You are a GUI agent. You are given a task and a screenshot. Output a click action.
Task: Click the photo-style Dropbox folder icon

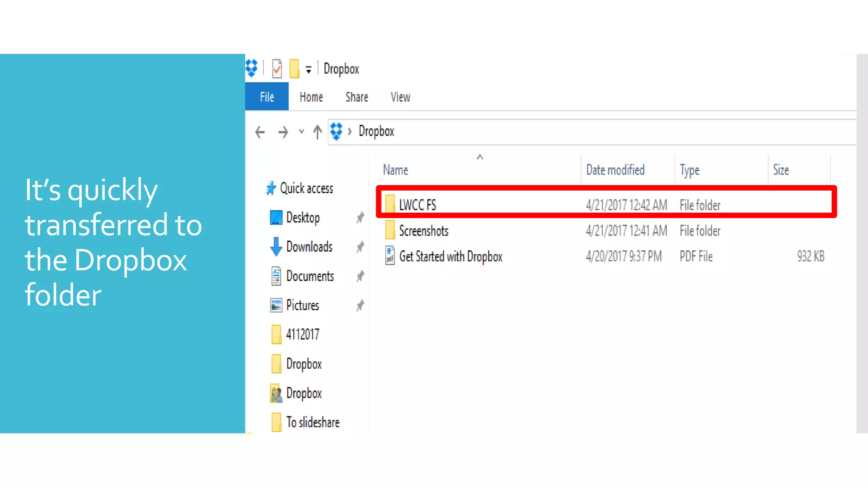(x=276, y=393)
